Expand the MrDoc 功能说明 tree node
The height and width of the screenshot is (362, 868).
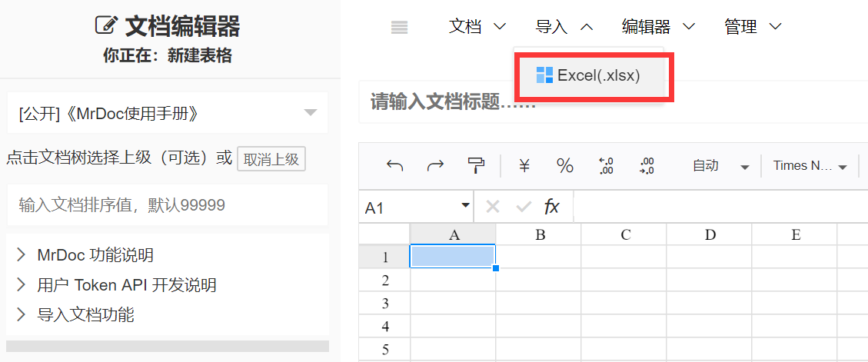(21, 254)
